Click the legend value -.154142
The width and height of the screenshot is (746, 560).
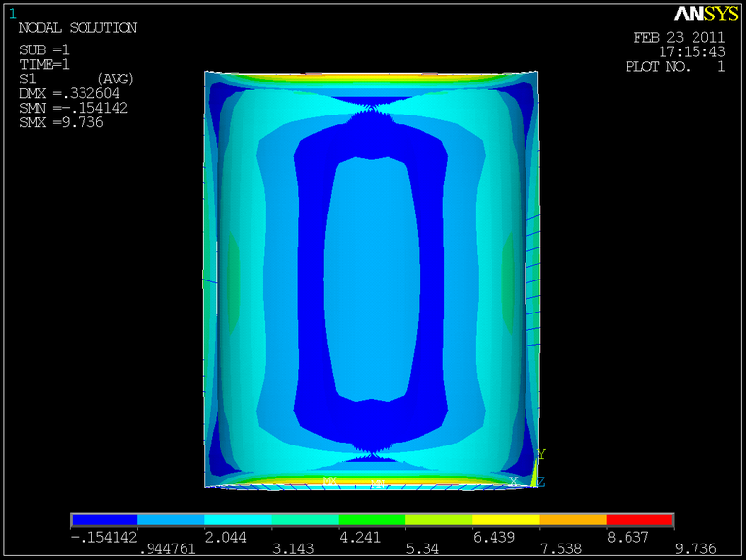pyautogui.click(x=104, y=537)
